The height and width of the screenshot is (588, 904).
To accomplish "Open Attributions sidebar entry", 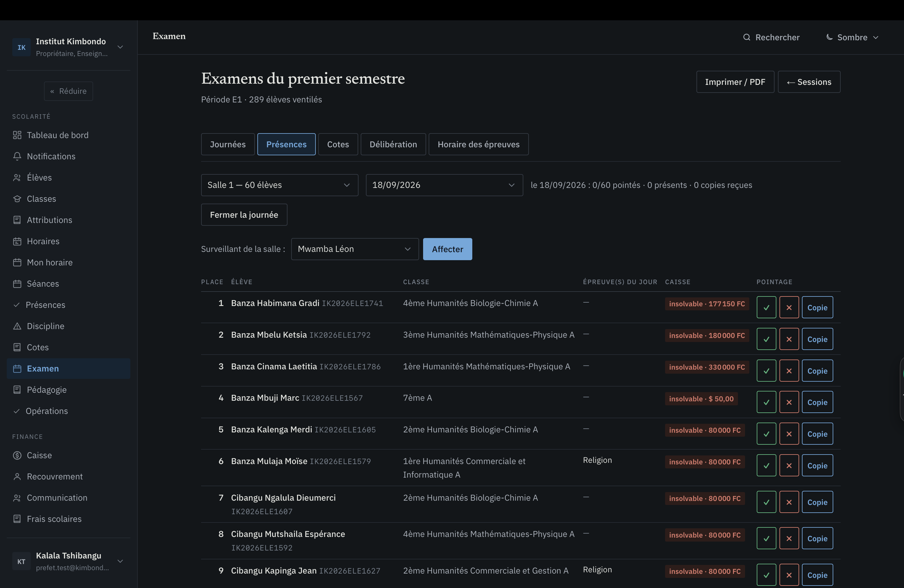I will tap(68, 220).
